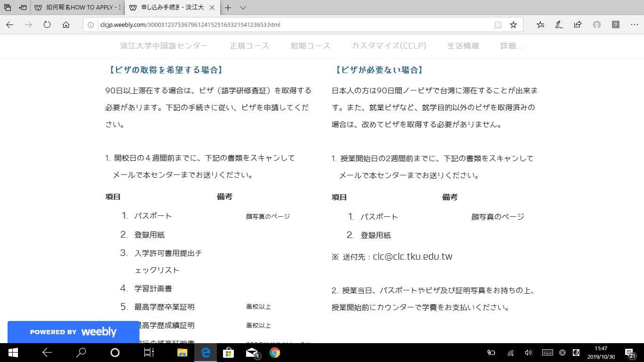Open the site information icon in address bar

(x=91, y=25)
